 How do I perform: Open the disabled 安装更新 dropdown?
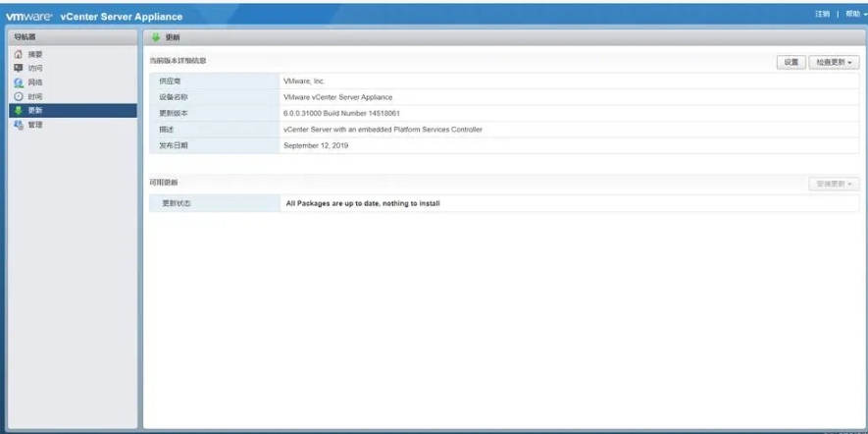tap(835, 184)
